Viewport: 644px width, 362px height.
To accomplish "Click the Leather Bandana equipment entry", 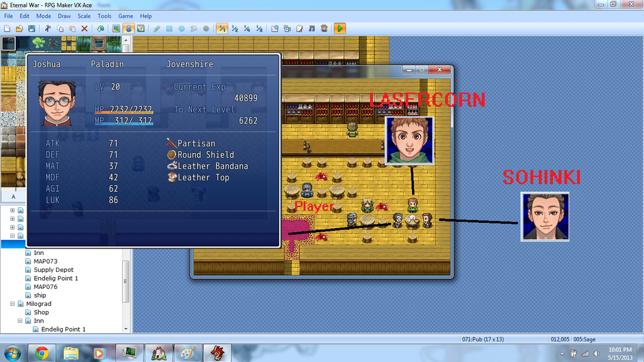I will coord(208,166).
